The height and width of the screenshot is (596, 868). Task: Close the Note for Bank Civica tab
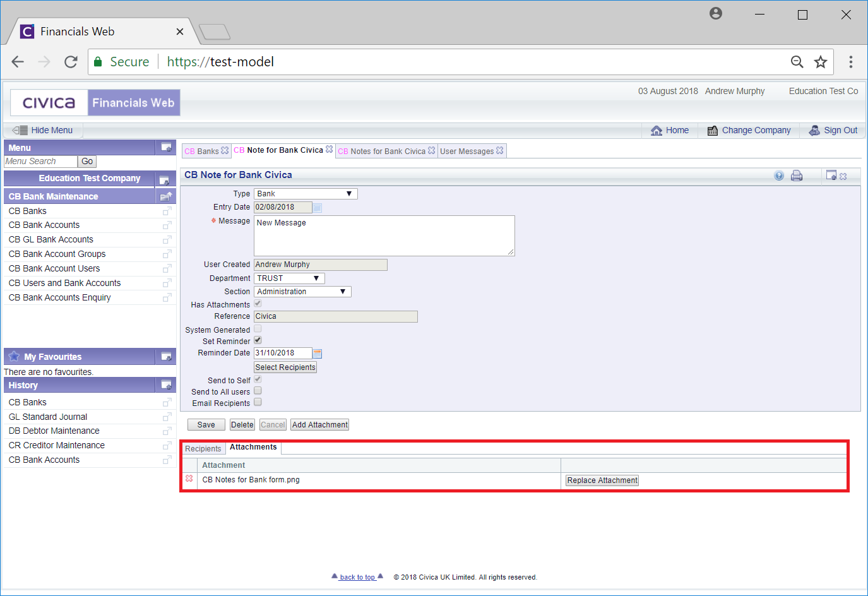pos(329,150)
